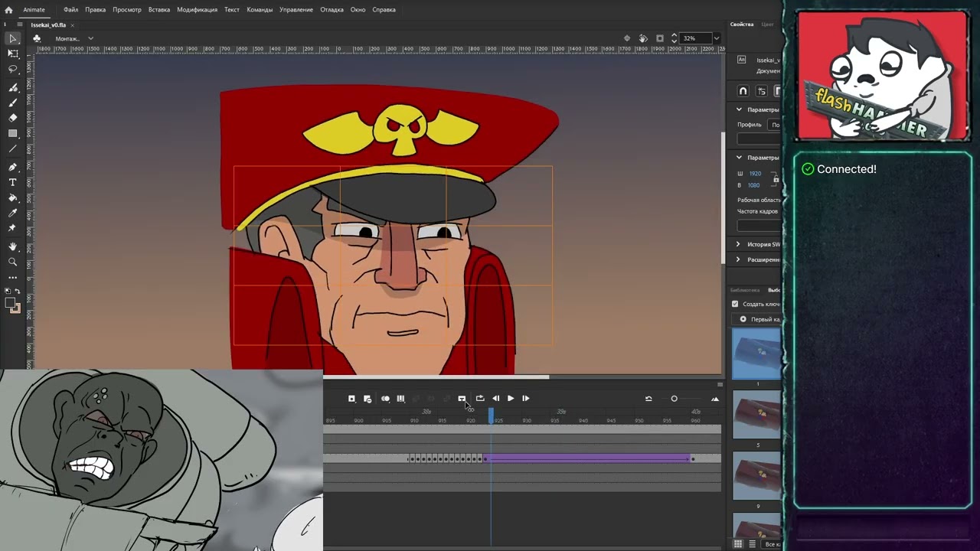This screenshot has width=980, height=551.
Task: Select the Text tool
Action: pos(12,182)
